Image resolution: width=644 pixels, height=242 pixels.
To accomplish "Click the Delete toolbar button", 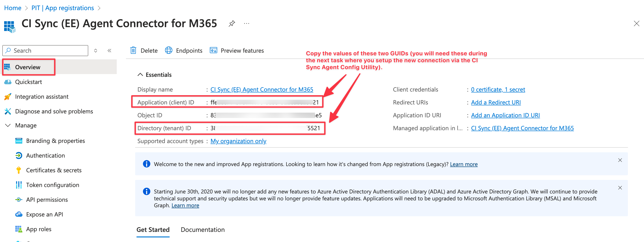I will point(144,51).
